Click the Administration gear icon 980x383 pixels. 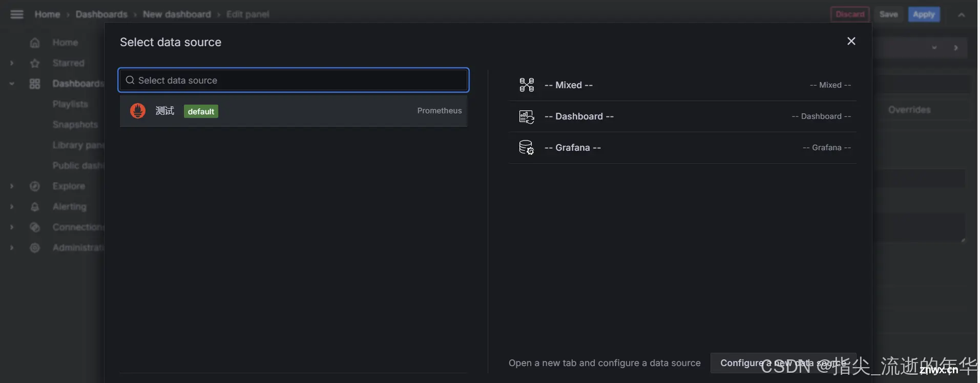(35, 248)
